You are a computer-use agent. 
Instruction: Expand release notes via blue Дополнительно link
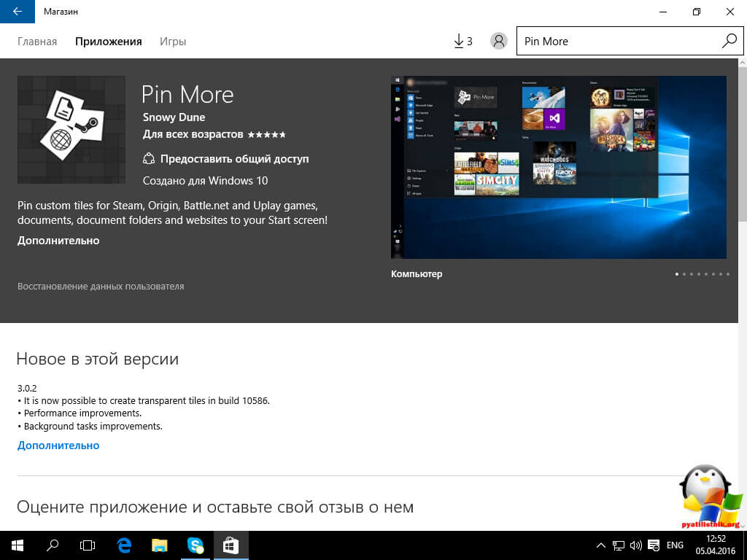coord(58,445)
